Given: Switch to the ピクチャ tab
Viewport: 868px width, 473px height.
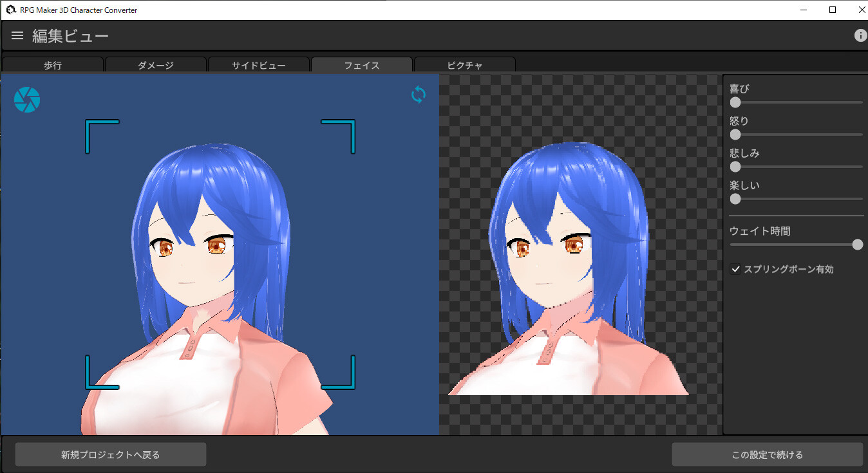Looking at the screenshot, I should click(x=464, y=64).
